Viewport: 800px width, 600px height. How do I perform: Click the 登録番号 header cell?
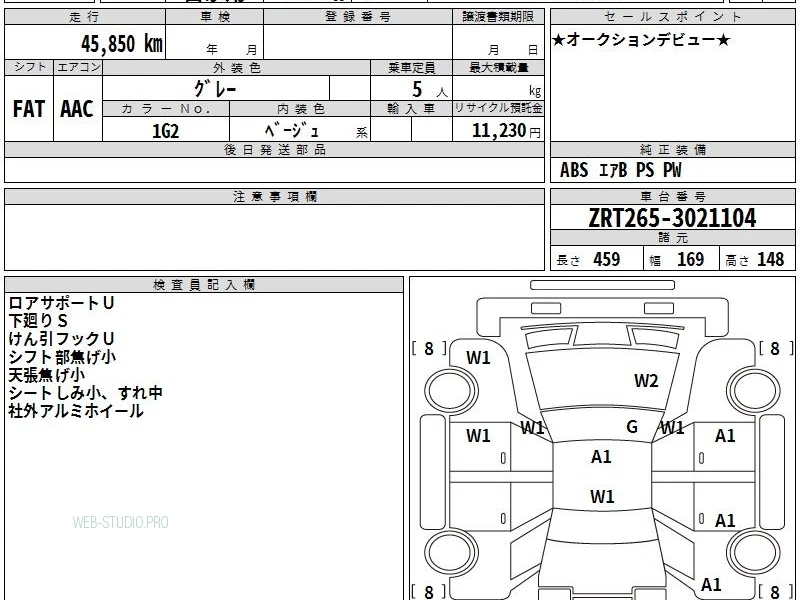pyautogui.click(x=358, y=17)
